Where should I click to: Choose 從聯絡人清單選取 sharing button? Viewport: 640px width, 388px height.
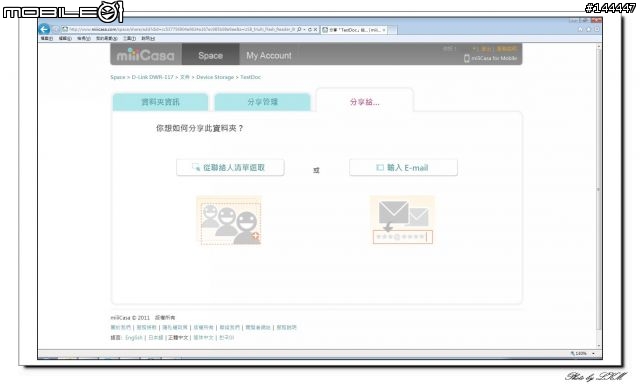pos(230,168)
